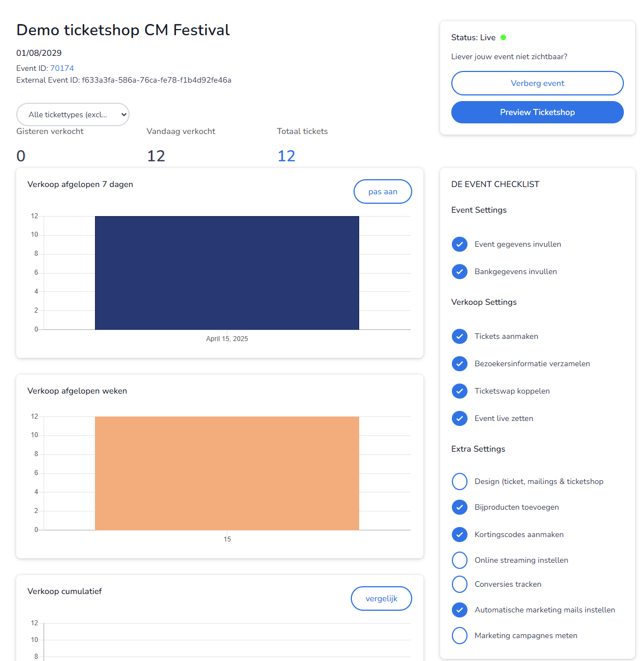The height and width of the screenshot is (661, 644).
Task: Open the Alle tickettypes dropdown
Action: click(73, 114)
